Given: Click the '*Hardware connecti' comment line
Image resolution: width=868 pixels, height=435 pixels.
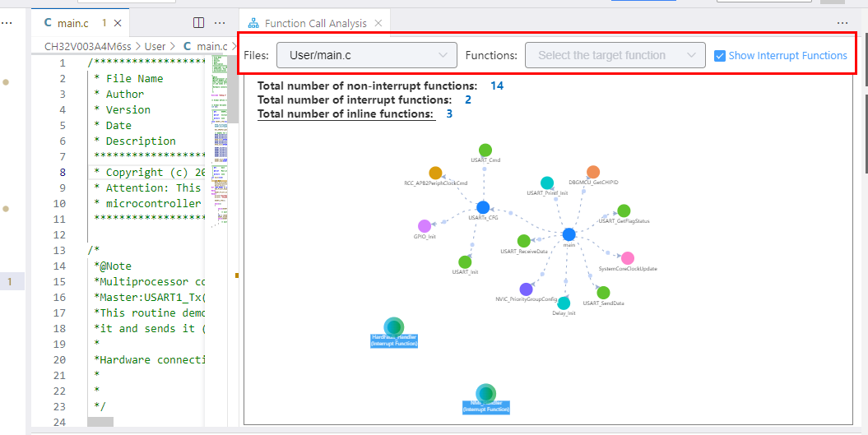Looking at the screenshot, I should tap(150, 359).
